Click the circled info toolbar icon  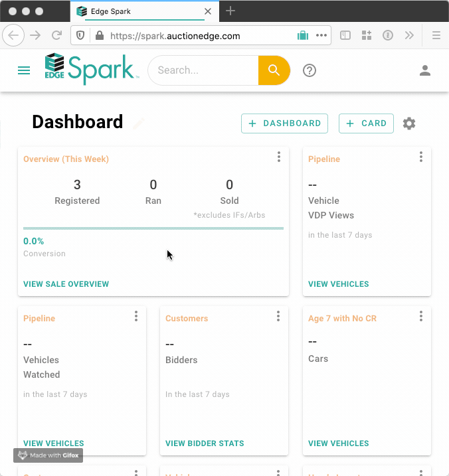(388, 36)
